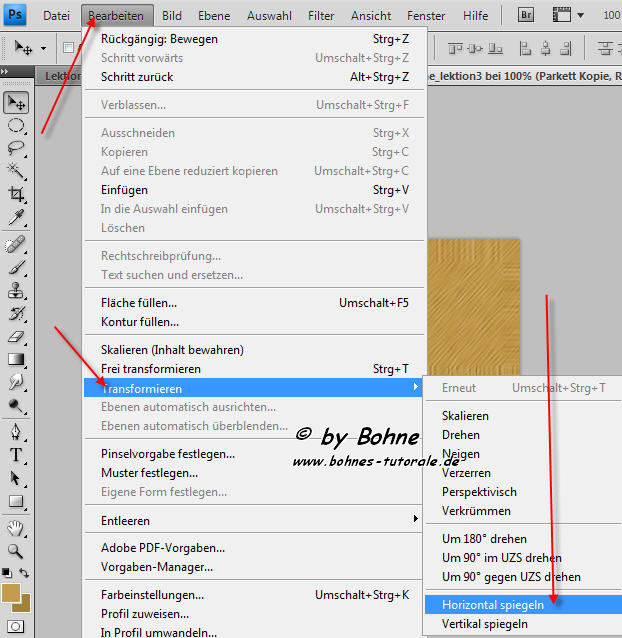Select the Move tool in toolbox
622x638 pixels.
16,103
